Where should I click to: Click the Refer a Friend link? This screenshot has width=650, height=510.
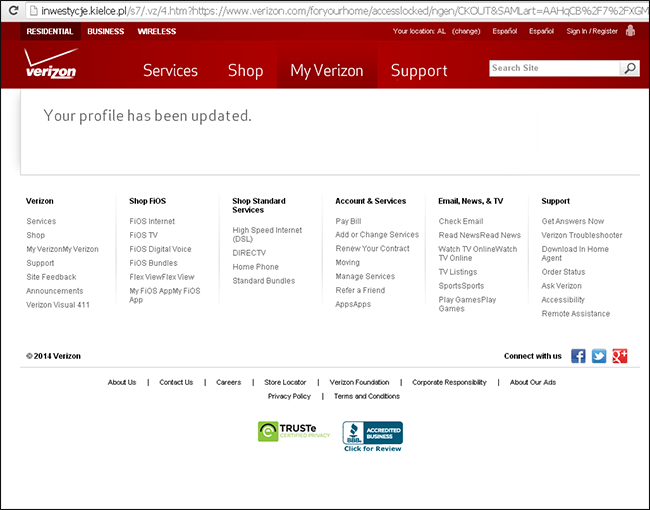[x=360, y=290]
